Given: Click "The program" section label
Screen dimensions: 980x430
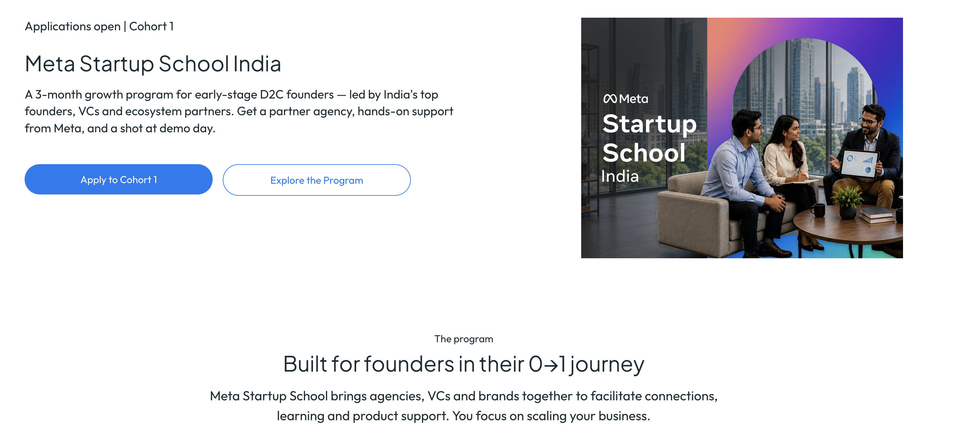Looking at the screenshot, I should point(464,339).
